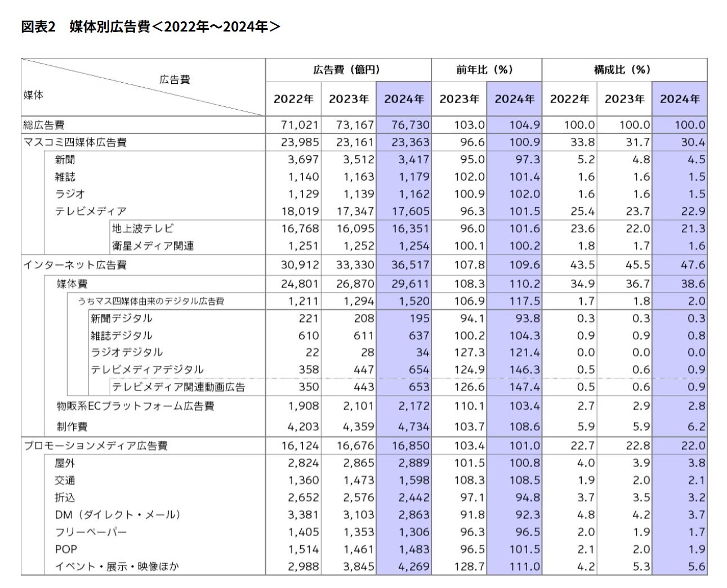Viewport: 727px width, 588px height.
Task: Click the 媒体費 2024 value 29,611
Action: coord(411,284)
